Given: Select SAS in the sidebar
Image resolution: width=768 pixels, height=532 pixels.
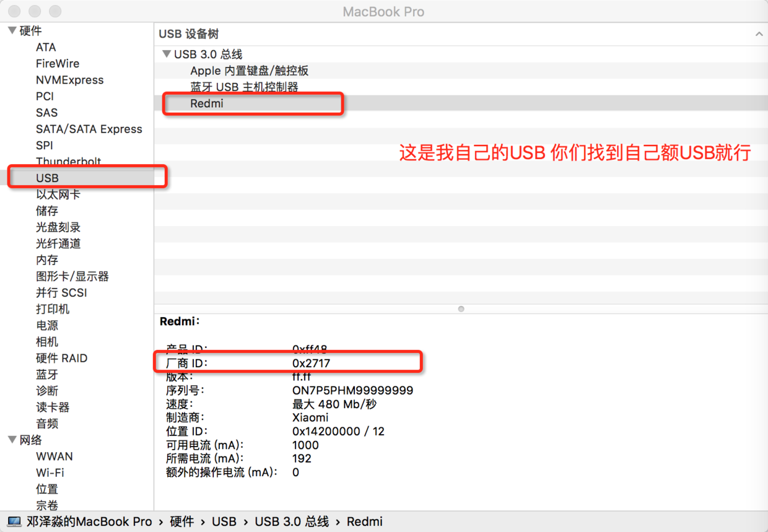Looking at the screenshot, I should click(46, 113).
